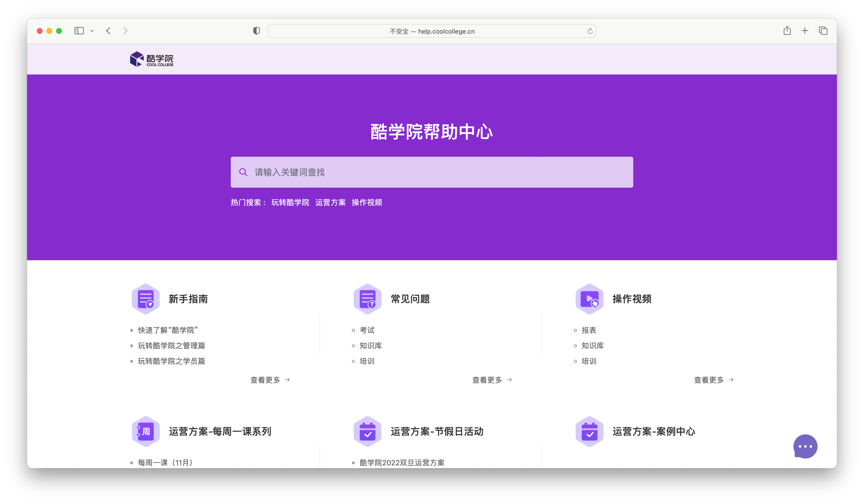Open the purple chat bubble widget
Screen dimensions: 864x504
(x=805, y=446)
